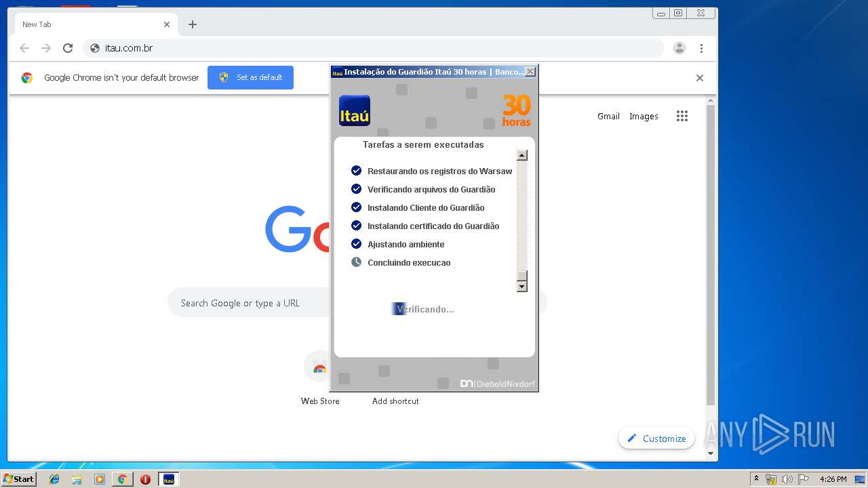Screen dimensions: 868x488
Task: Select 'Restaurando os registros do Warsaw' text
Action: coord(440,171)
